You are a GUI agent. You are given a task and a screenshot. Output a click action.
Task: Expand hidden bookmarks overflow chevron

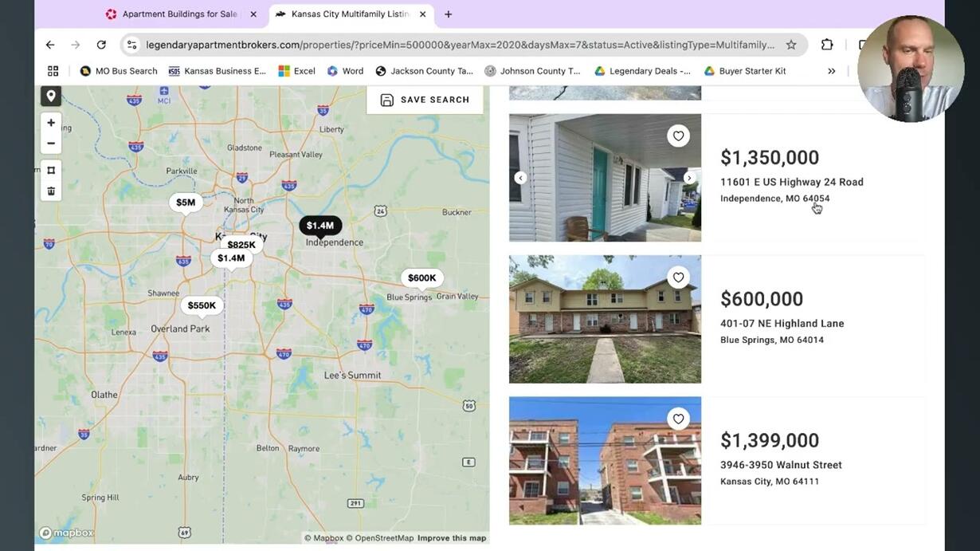point(831,71)
